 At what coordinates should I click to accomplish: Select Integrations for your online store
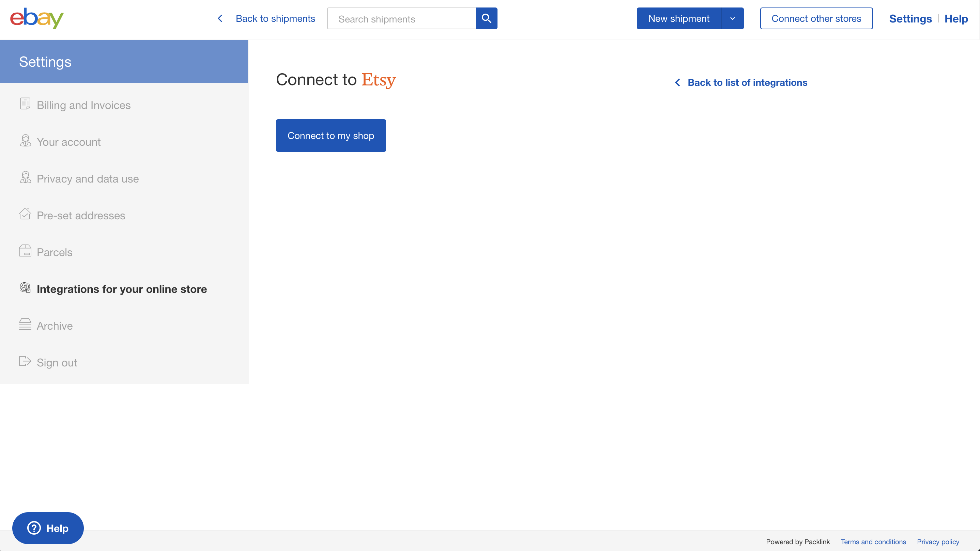point(122,289)
